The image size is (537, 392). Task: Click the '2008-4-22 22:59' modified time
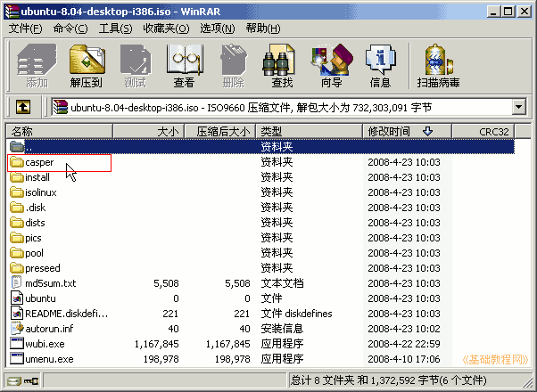click(404, 344)
